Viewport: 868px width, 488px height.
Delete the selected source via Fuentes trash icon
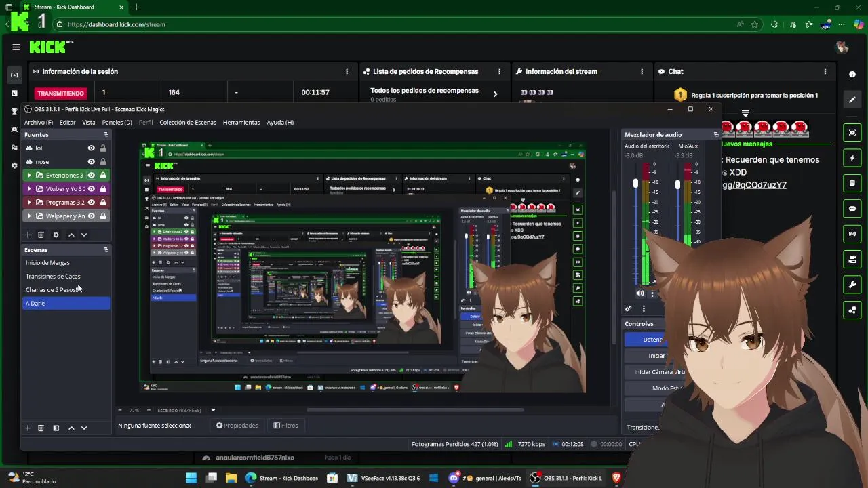click(x=41, y=235)
